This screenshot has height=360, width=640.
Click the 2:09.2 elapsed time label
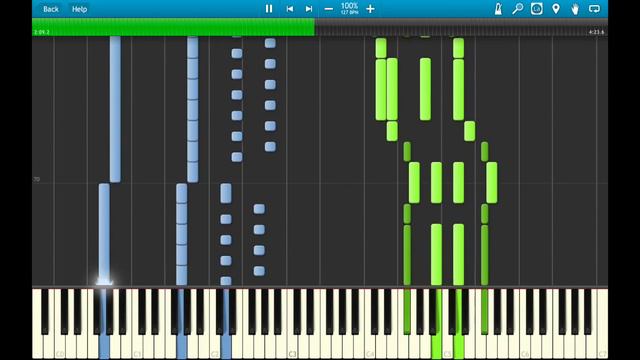pos(42,32)
